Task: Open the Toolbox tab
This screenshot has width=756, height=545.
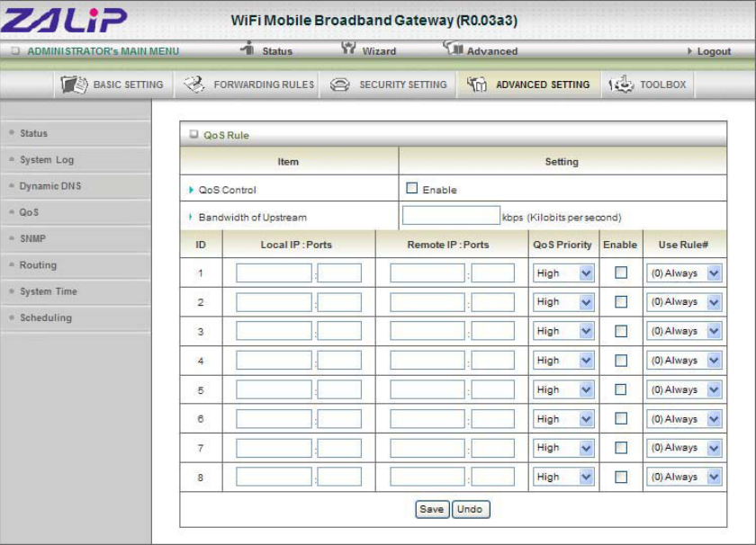Action: [648, 85]
